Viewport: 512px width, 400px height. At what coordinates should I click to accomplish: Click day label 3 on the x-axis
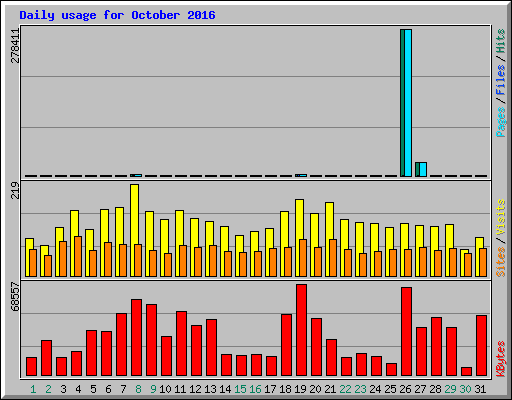pos(63,389)
